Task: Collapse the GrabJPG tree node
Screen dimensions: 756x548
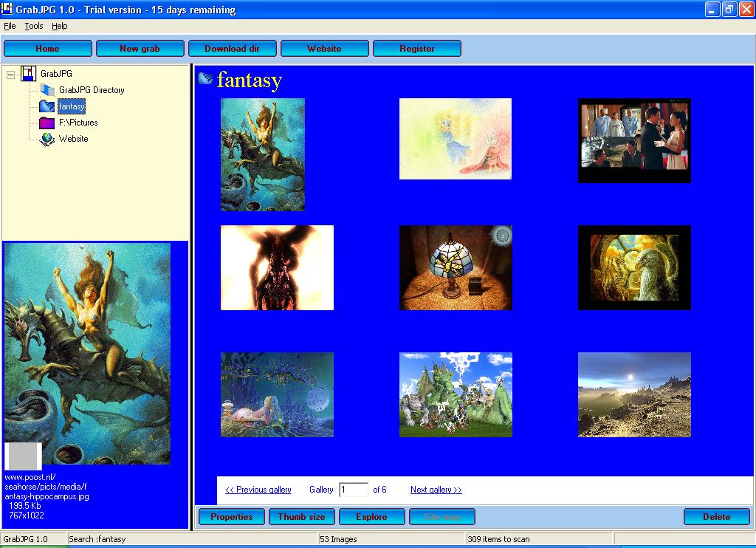Action: pos(10,75)
